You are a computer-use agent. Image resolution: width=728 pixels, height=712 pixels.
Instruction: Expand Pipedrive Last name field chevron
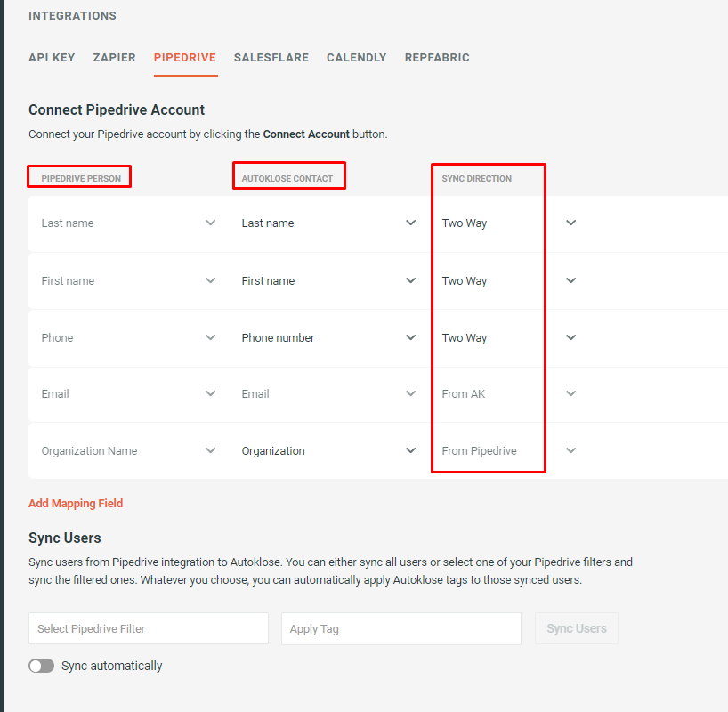coord(210,222)
